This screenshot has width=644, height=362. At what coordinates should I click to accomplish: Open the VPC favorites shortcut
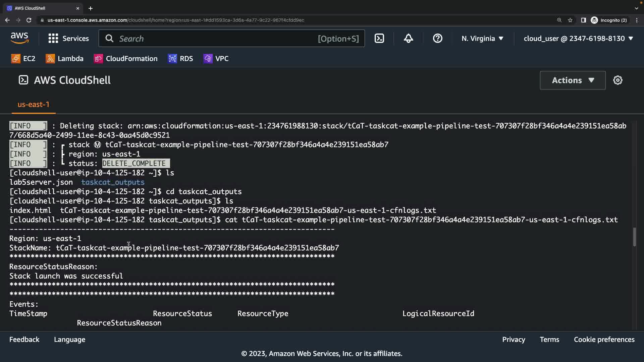(216, 59)
